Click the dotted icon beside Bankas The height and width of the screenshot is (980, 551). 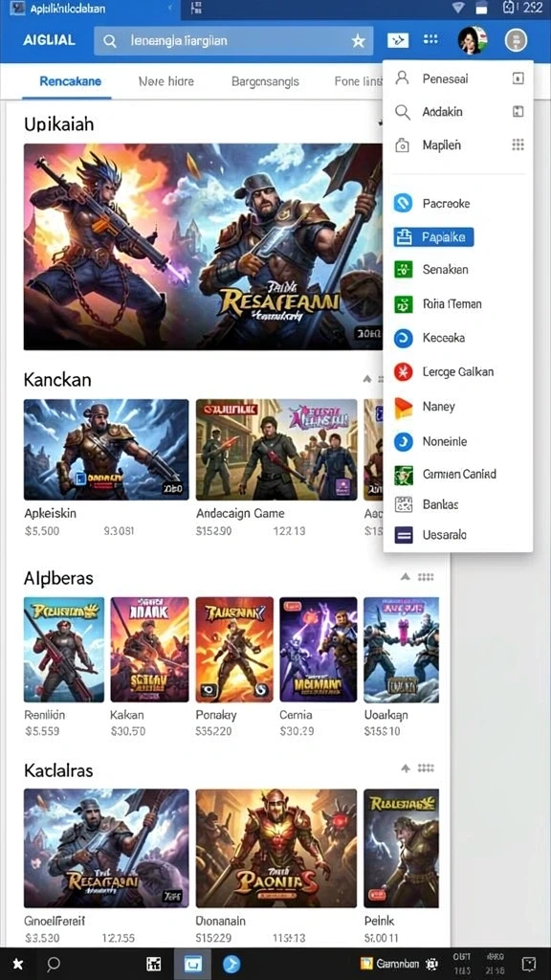tap(404, 504)
